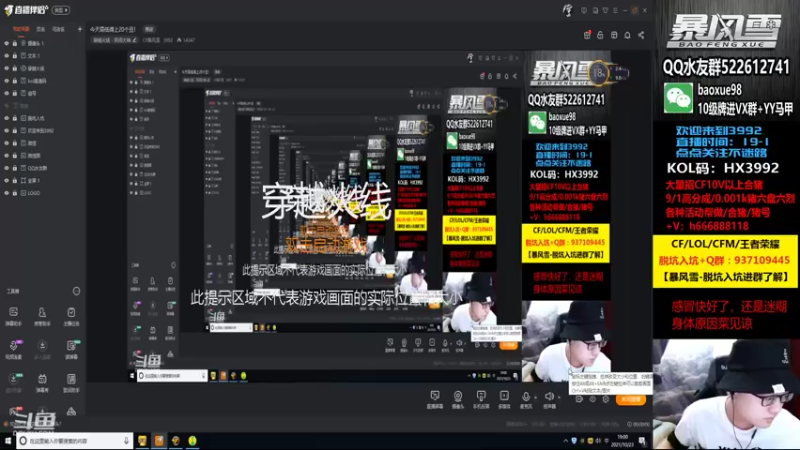Toggle the lock on LOGO source
This screenshot has height=450, width=800.
[x=15, y=193]
